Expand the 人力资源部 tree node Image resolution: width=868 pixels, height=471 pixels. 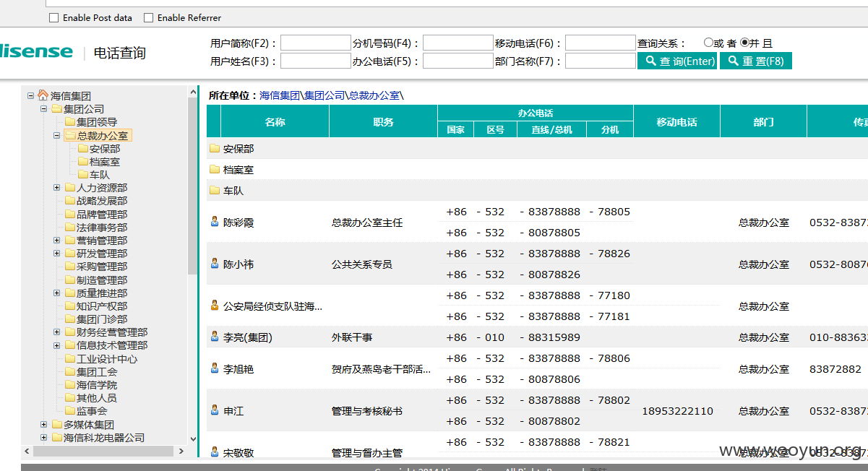(56, 187)
